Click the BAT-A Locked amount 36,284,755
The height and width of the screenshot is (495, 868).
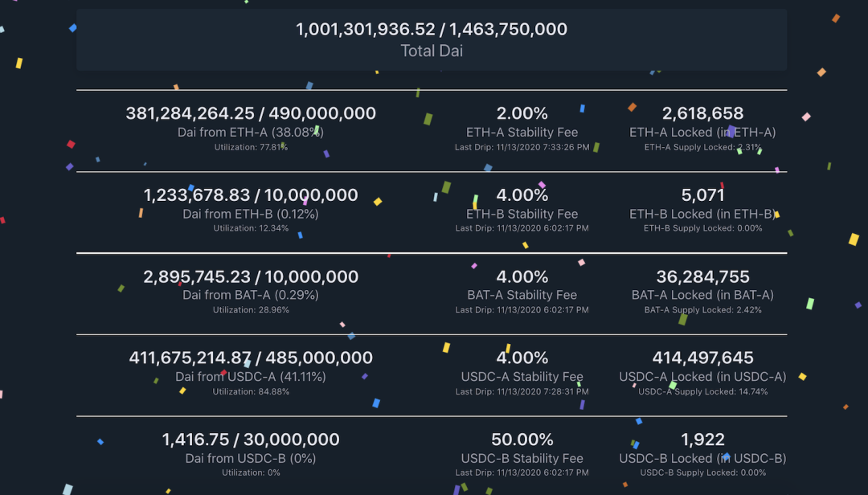(702, 277)
